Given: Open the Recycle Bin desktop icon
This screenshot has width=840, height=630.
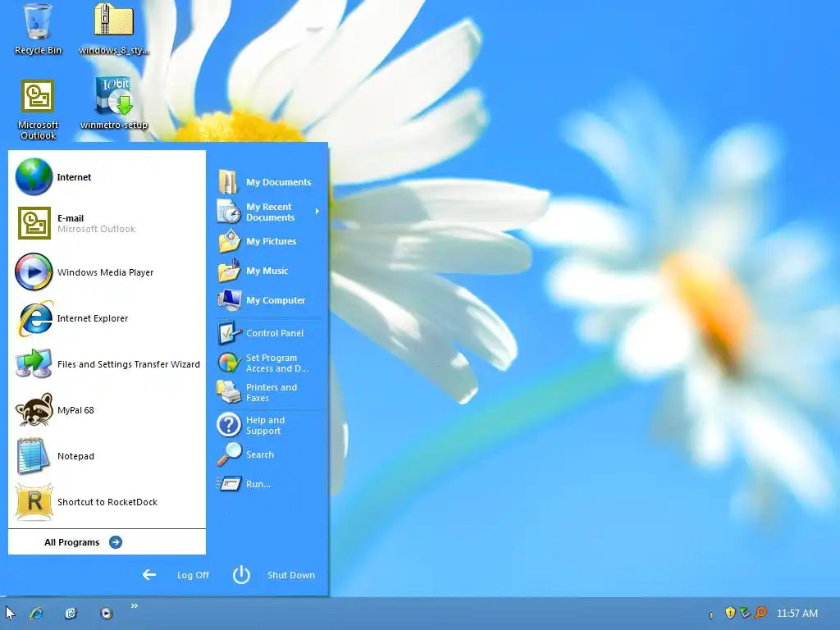Looking at the screenshot, I should pos(38,30).
